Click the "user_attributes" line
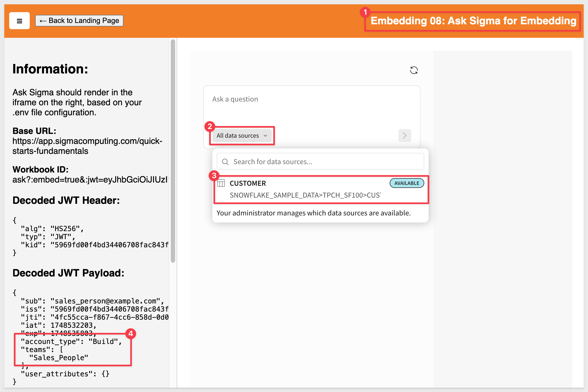The width and height of the screenshot is (588, 392). click(x=65, y=374)
